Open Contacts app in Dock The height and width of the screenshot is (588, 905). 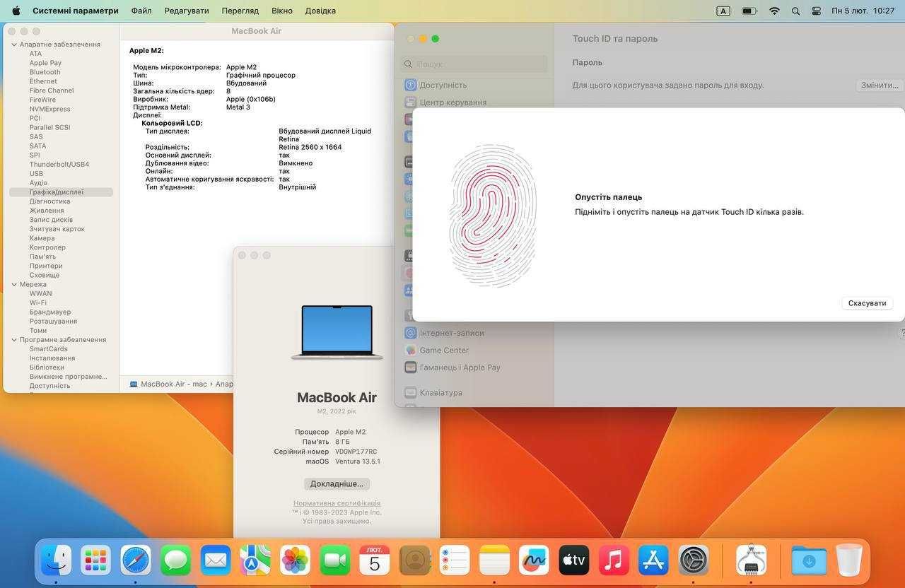click(415, 560)
